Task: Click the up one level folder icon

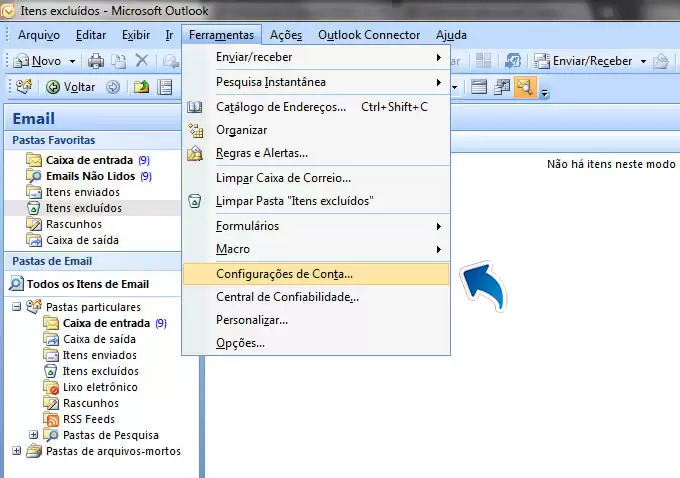Action: (x=141, y=87)
